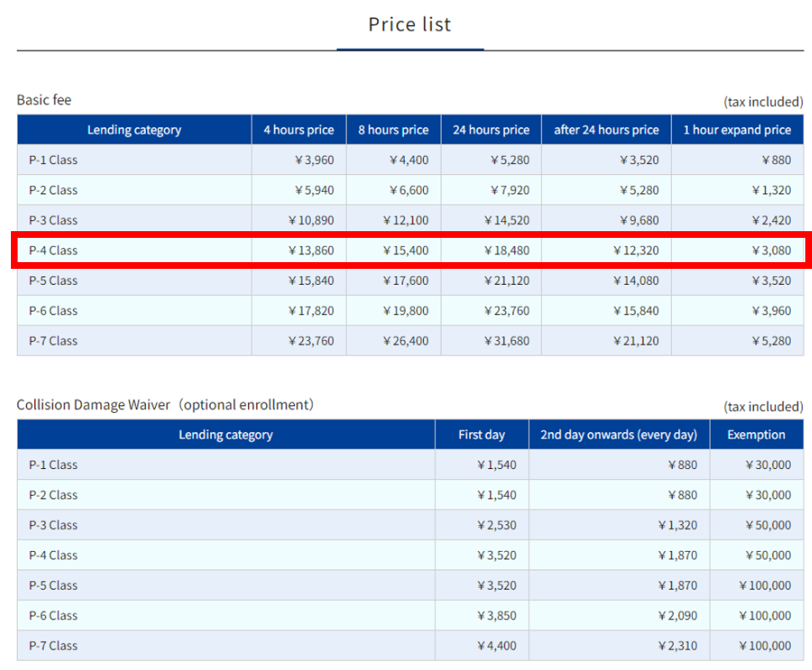This screenshot has height=670, width=812.
Task: Click "P-7 Class" in Collision Damage Waiver table
Action: pos(54,646)
